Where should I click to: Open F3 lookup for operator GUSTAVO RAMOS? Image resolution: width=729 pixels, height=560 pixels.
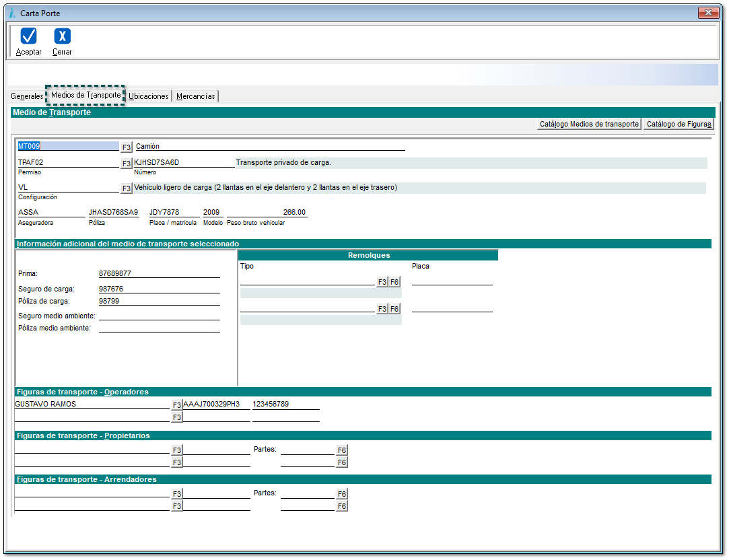(176, 405)
